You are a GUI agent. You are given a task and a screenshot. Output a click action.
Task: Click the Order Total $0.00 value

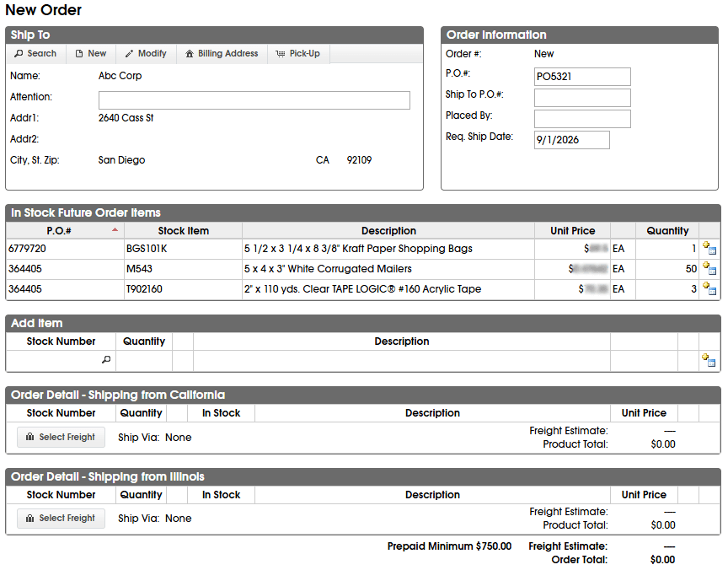[662, 560]
